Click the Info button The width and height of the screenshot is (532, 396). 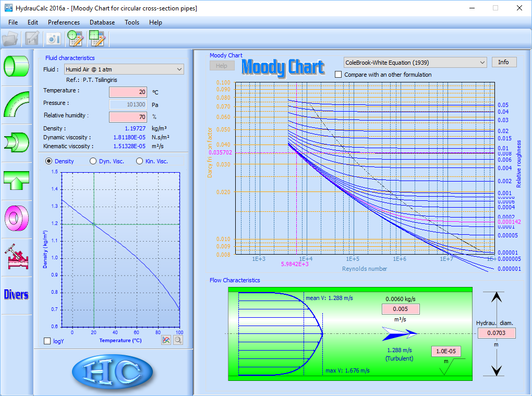(x=503, y=62)
